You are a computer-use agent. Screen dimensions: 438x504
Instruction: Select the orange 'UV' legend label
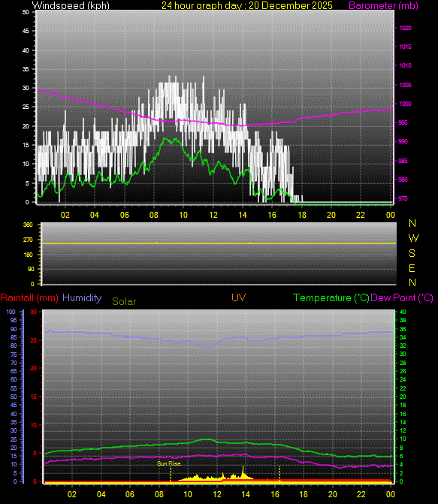239,297
